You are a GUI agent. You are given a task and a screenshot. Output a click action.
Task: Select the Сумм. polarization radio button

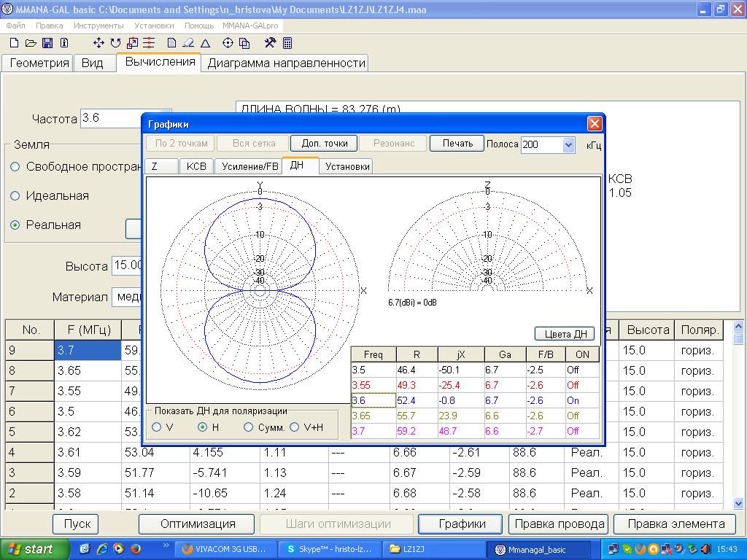coord(249,427)
